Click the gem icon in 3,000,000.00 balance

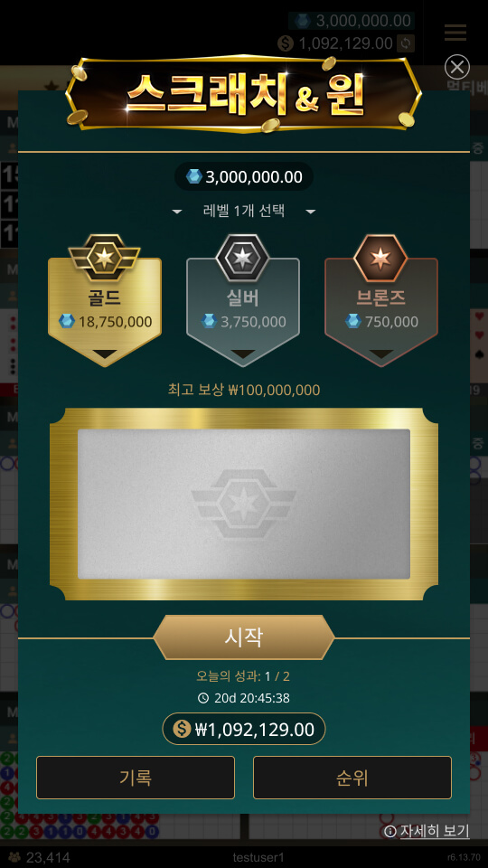click(x=194, y=176)
